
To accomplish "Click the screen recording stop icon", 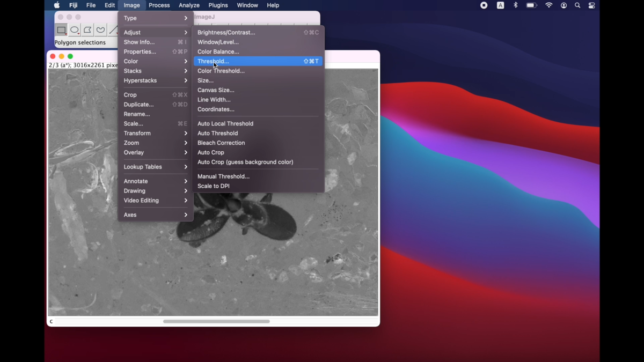I will pyautogui.click(x=484, y=5).
